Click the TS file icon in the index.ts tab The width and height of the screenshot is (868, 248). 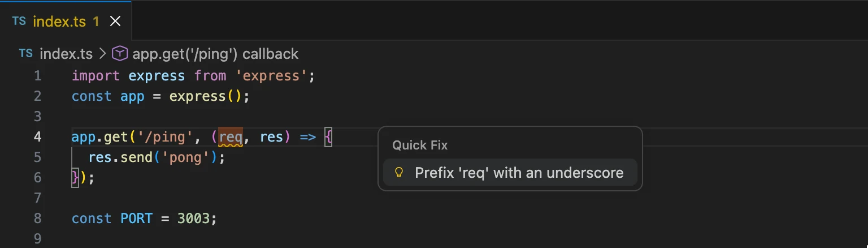pyautogui.click(x=19, y=22)
